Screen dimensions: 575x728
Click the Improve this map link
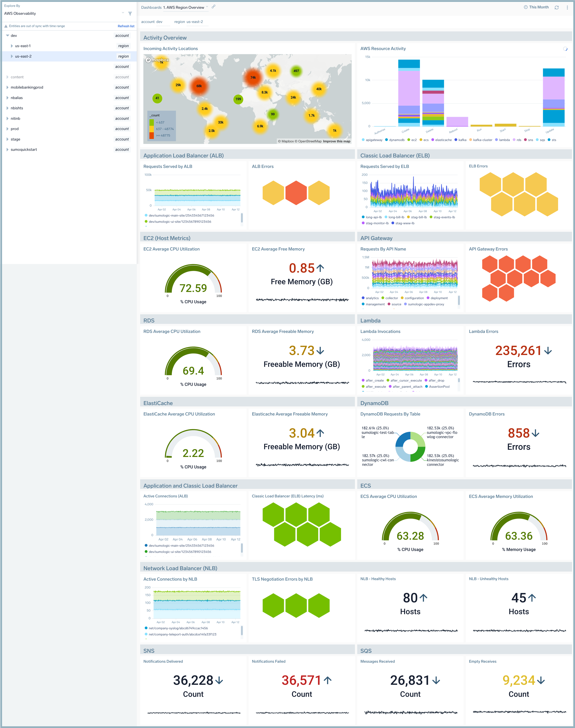pyautogui.click(x=336, y=141)
